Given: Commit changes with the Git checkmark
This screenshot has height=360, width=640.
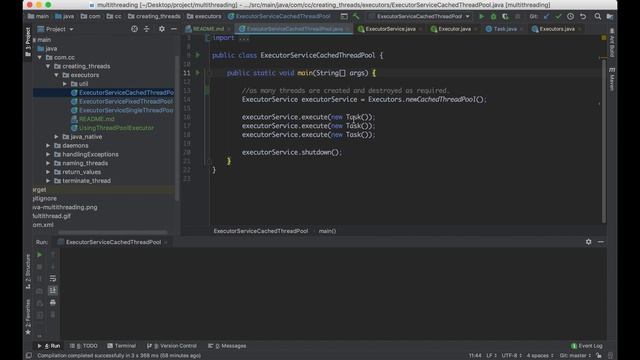Looking at the screenshot, I should tap(558, 16).
